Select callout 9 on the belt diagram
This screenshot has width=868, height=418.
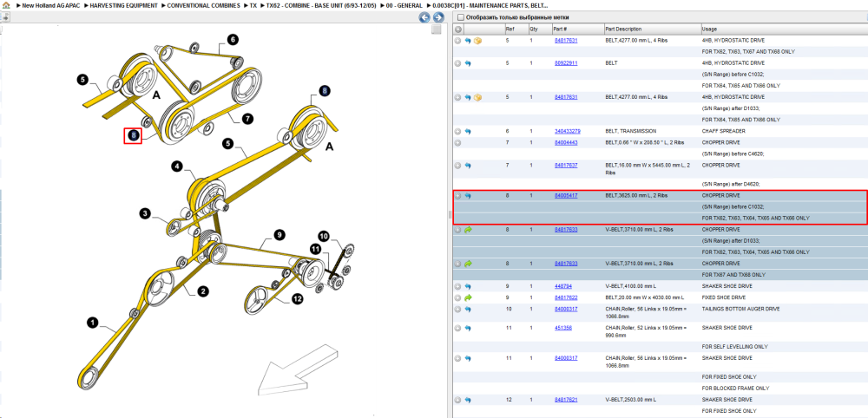click(279, 235)
